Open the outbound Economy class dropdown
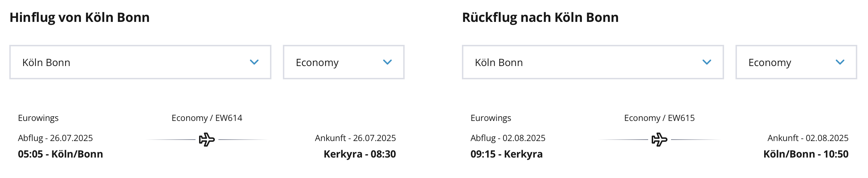 [344, 62]
